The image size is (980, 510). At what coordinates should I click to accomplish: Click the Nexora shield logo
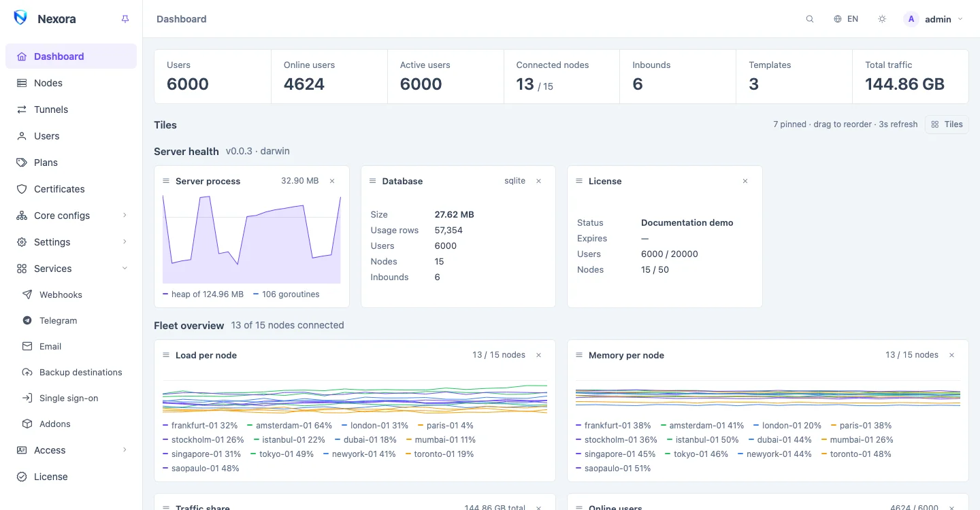point(20,18)
